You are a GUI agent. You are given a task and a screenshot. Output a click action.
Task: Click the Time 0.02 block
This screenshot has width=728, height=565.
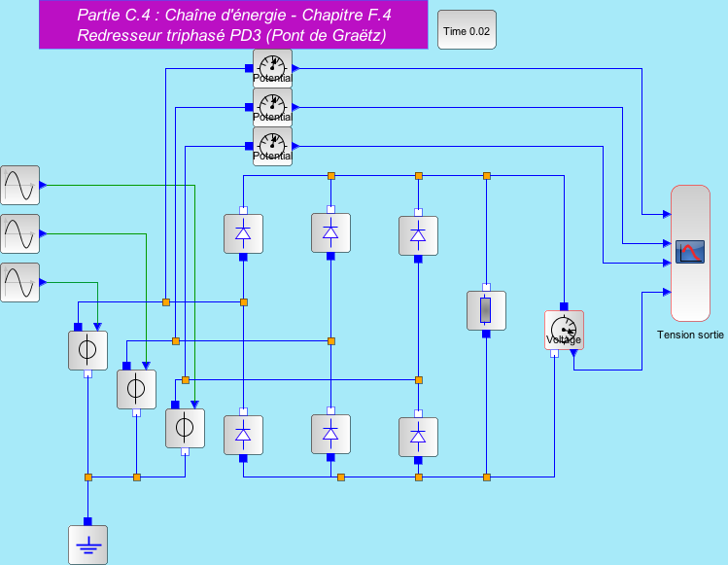(x=467, y=30)
